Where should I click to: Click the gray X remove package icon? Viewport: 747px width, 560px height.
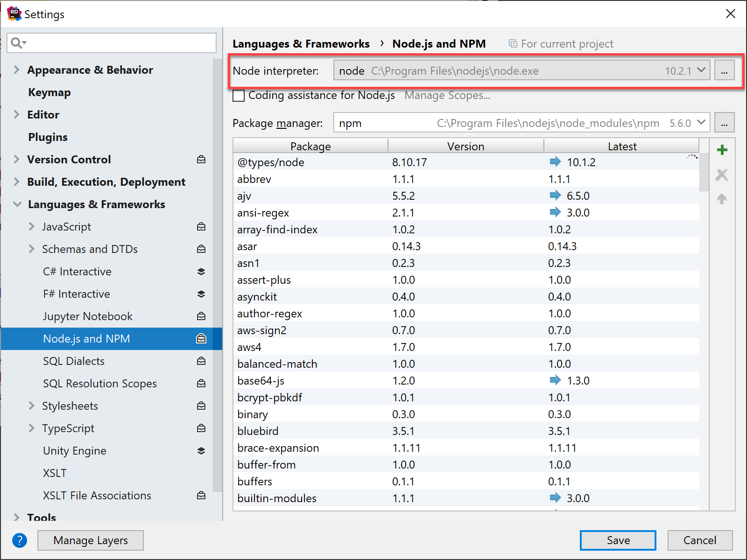722,175
